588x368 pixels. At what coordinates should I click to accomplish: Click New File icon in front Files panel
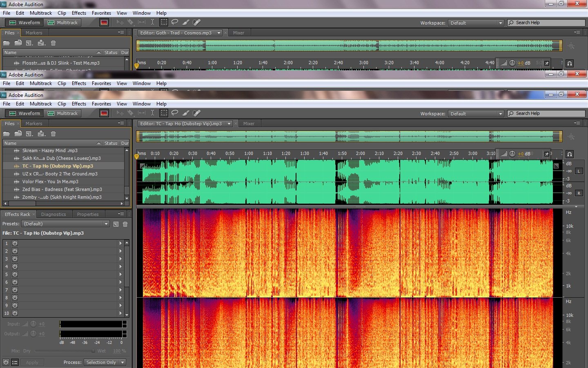pos(29,134)
